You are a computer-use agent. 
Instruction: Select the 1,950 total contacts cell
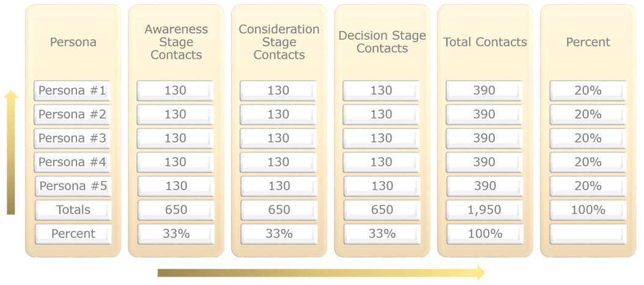coord(484,210)
